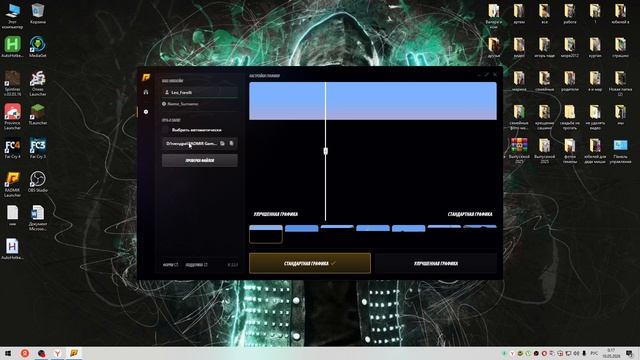Viewport: 640px width, 360px height.
Task: Open the forum link in launcher footer
Action: [x=170, y=265]
